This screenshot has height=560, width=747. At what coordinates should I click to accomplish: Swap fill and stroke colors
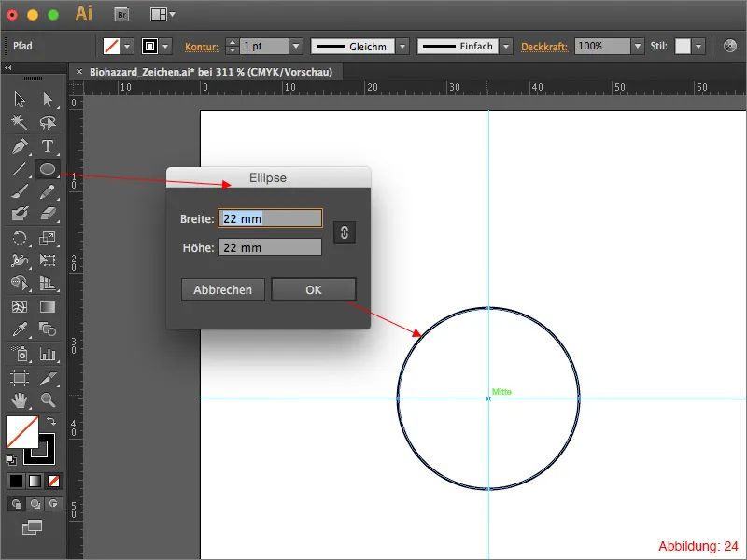pyautogui.click(x=51, y=421)
